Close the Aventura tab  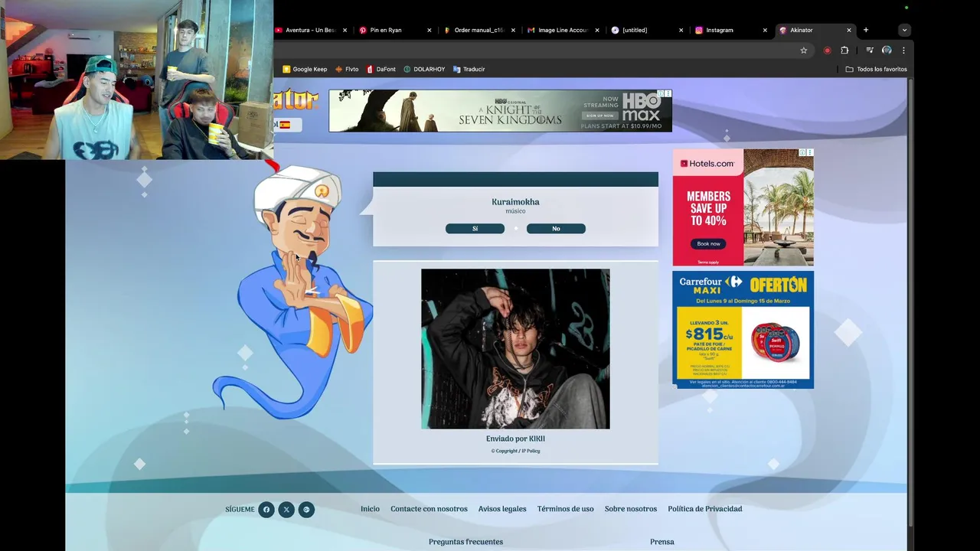tap(345, 30)
